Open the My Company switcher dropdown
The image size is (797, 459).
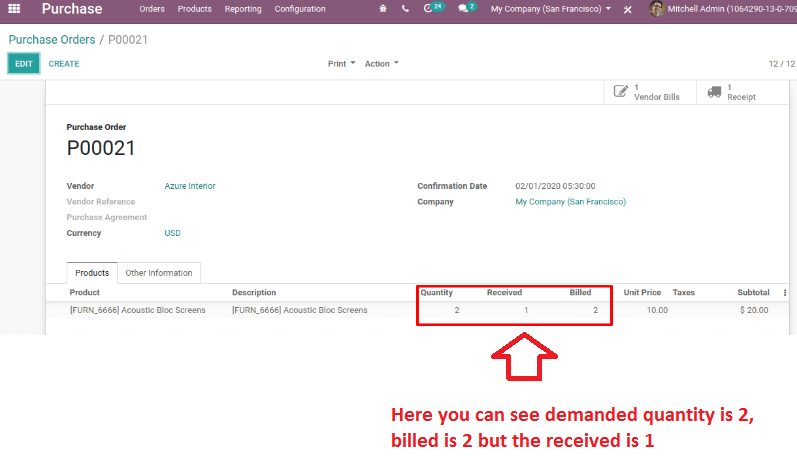tap(551, 9)
